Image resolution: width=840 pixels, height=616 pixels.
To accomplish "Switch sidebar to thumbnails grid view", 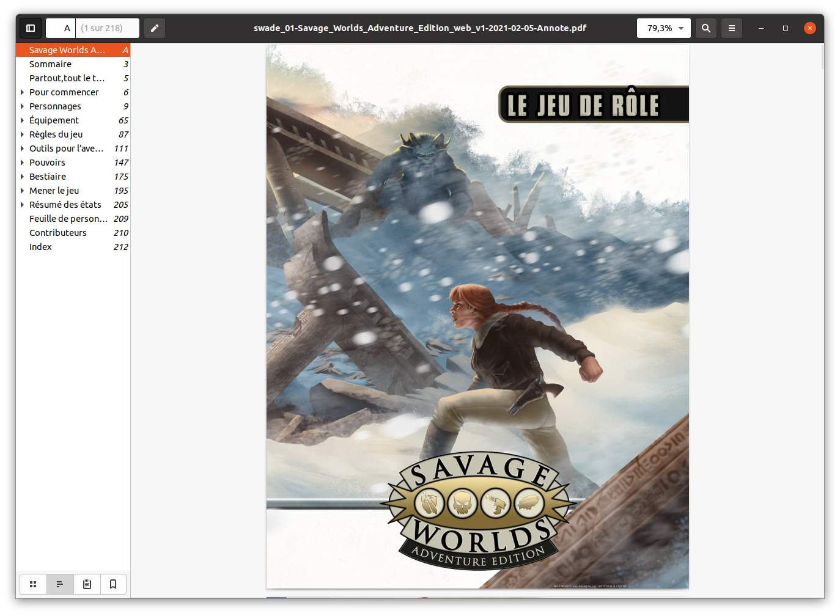I will coord(34,584).
